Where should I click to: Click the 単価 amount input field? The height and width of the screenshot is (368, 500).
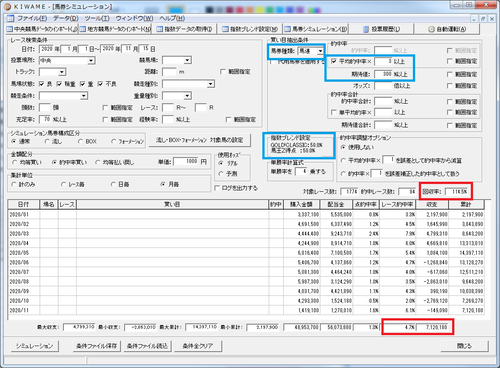(186, 162)
